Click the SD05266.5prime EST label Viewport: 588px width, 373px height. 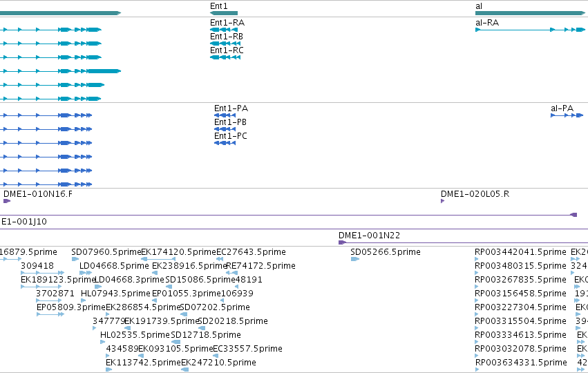tap(386, 252)
